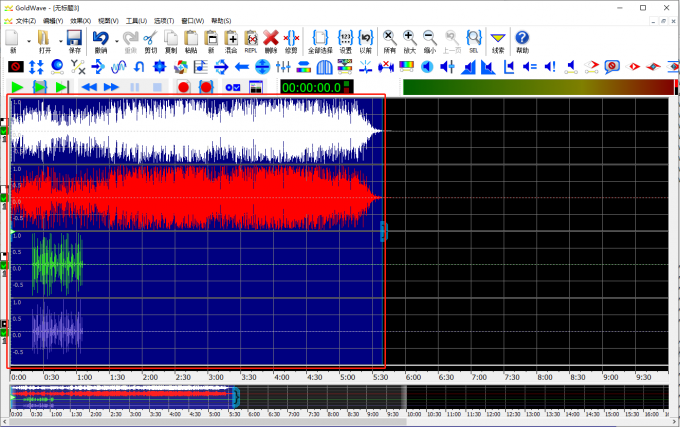Click the horizontal scrollbar thumb at the bottom
Screen dimensions: 680x427
click(207, 421)
